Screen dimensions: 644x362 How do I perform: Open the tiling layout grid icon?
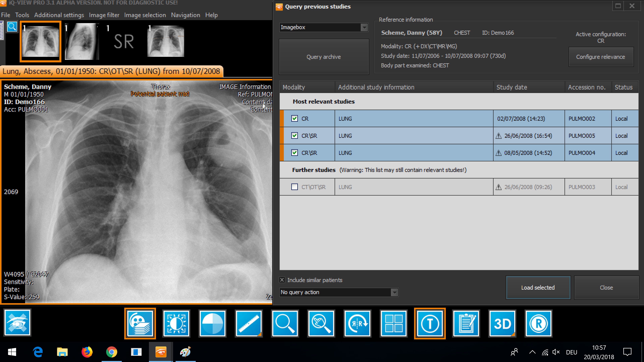coord(393,323)
